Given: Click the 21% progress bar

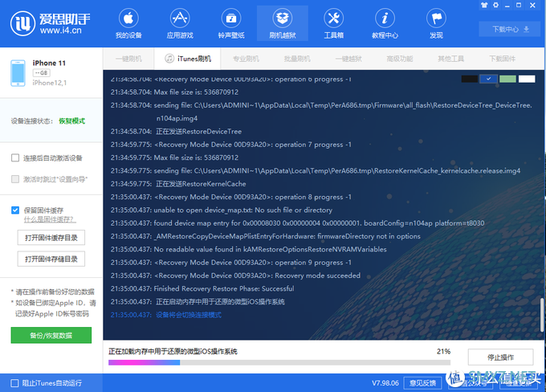Looking at the screenshot, I should coord(279,362).
